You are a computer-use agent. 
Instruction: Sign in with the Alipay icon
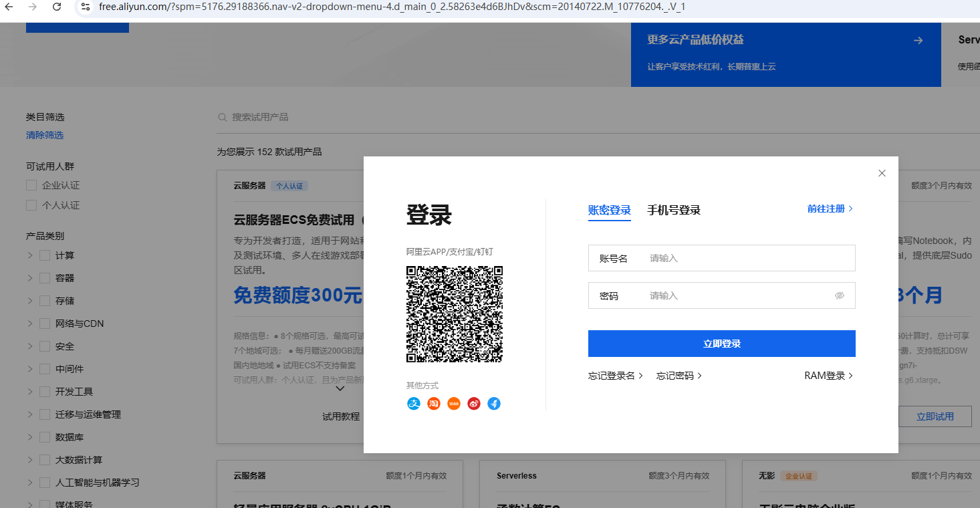414,404
